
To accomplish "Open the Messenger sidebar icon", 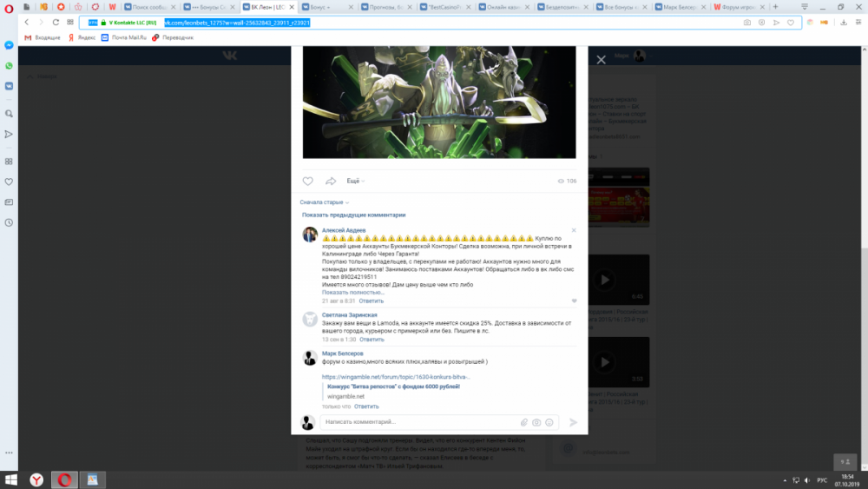I will click(9, 45).
